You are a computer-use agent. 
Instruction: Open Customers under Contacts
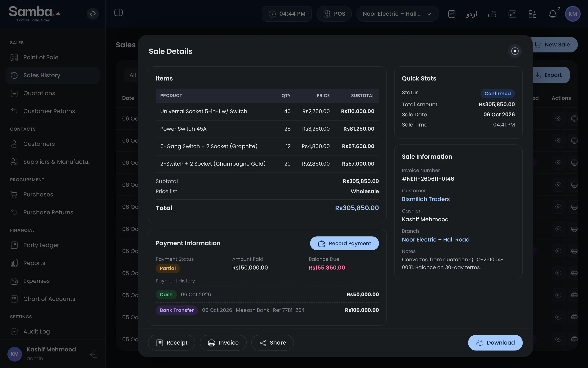(x=52, y=144)
